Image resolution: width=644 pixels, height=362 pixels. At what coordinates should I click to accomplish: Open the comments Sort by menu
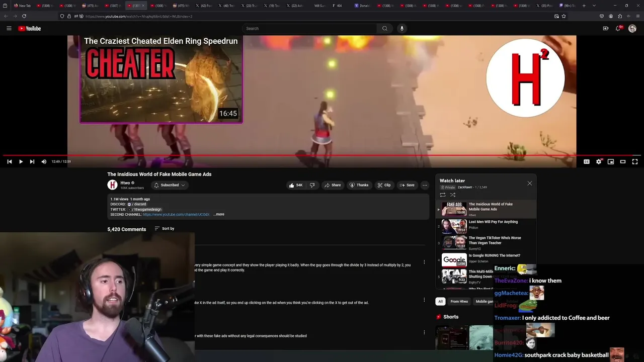165,229
